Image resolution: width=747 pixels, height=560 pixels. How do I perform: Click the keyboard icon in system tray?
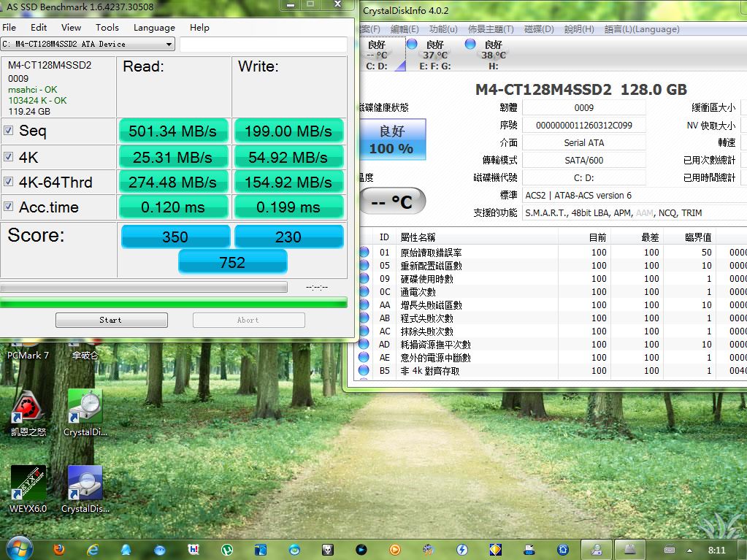(x=670, y=550)
